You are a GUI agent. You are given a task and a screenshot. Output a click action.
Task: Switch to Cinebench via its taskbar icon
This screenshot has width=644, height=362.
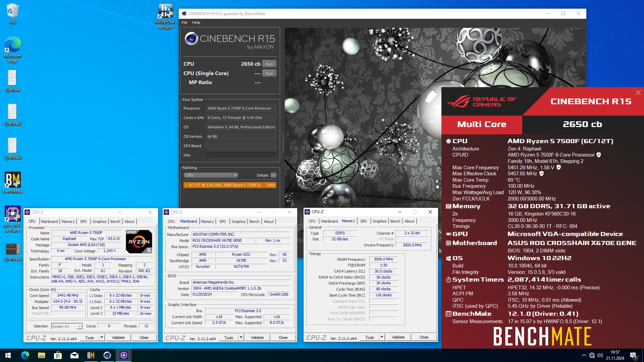click(107, 355)
